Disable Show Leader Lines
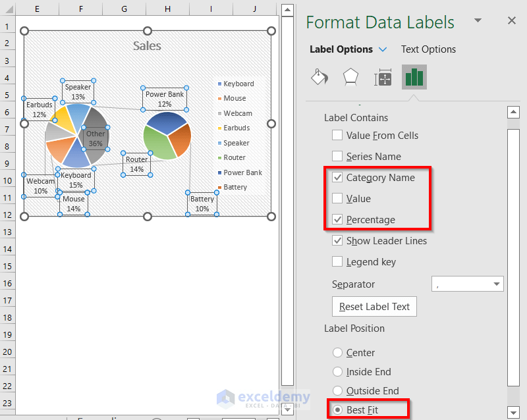The image size is (527, 420). click(x=337, y=240)
